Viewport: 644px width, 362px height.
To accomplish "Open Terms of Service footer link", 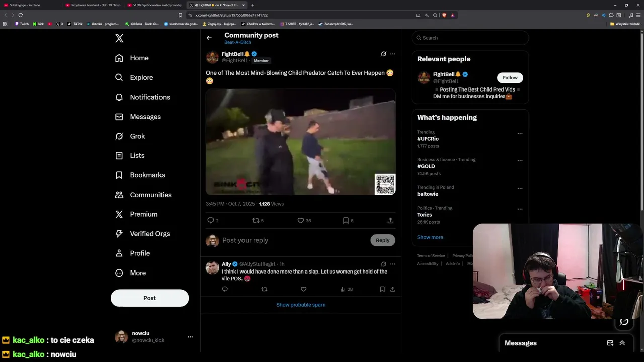I will coord(431,256).
